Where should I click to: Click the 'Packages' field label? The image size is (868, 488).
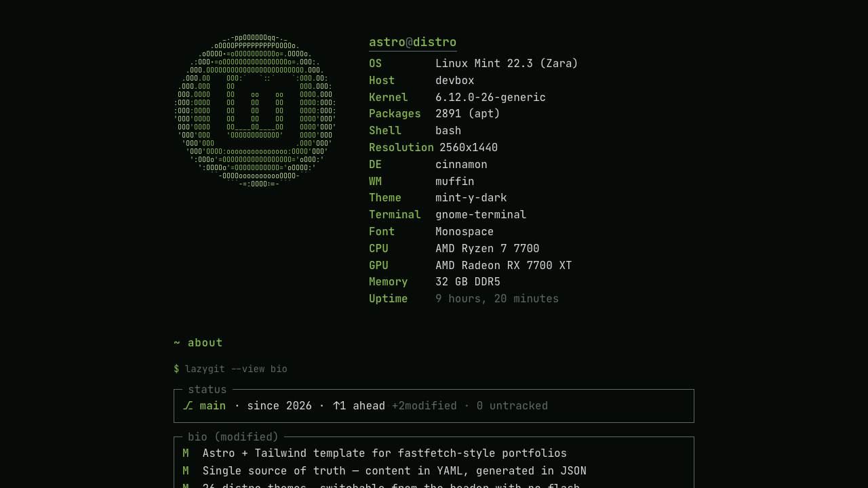pyautogui.click(x=395, y=114)
